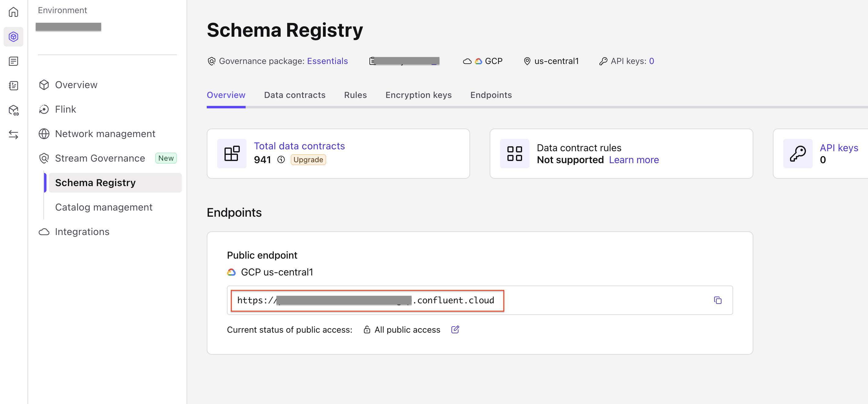Click the Google Cloud logo near GCP header
This screenshot has width=868, height=404.
478,62
